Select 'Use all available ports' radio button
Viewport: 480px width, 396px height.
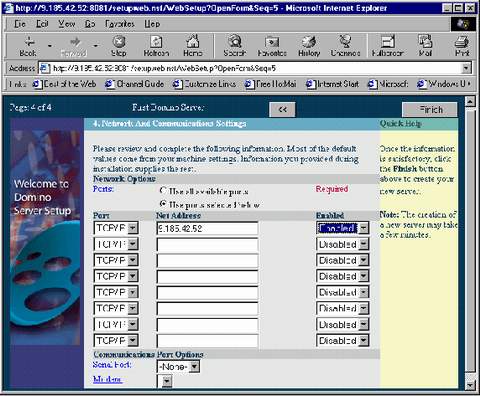(163, 191)
